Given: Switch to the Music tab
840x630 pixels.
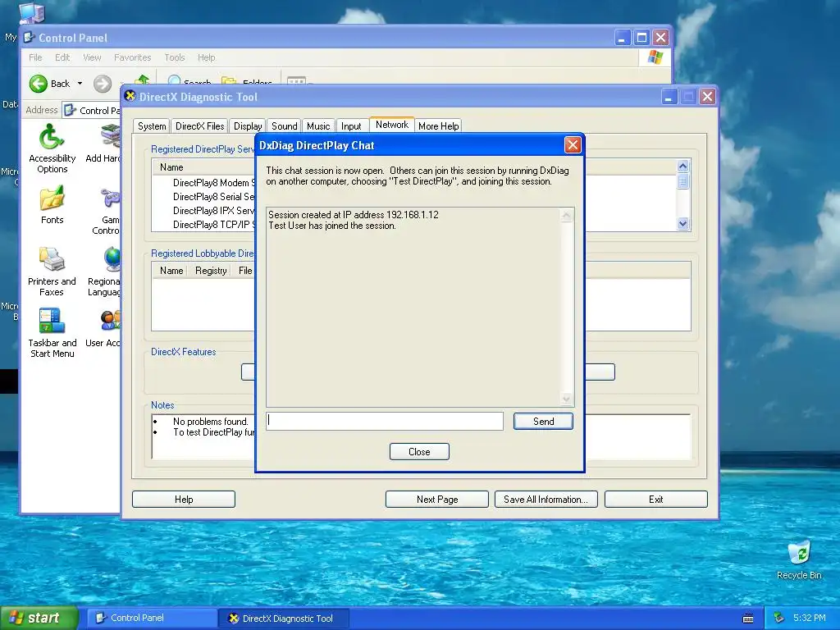Looking at the screenshot, I should tap(318, 126).
